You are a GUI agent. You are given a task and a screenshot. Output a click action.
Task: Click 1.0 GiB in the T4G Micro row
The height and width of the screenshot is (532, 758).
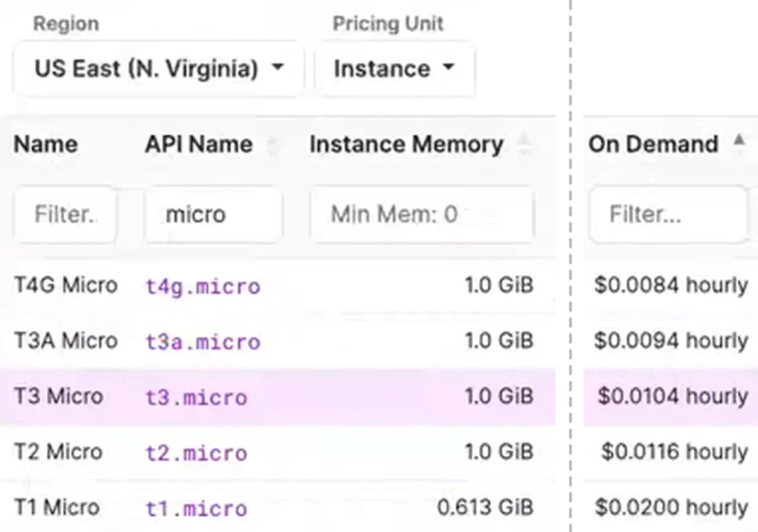click(x=499, y=286)
